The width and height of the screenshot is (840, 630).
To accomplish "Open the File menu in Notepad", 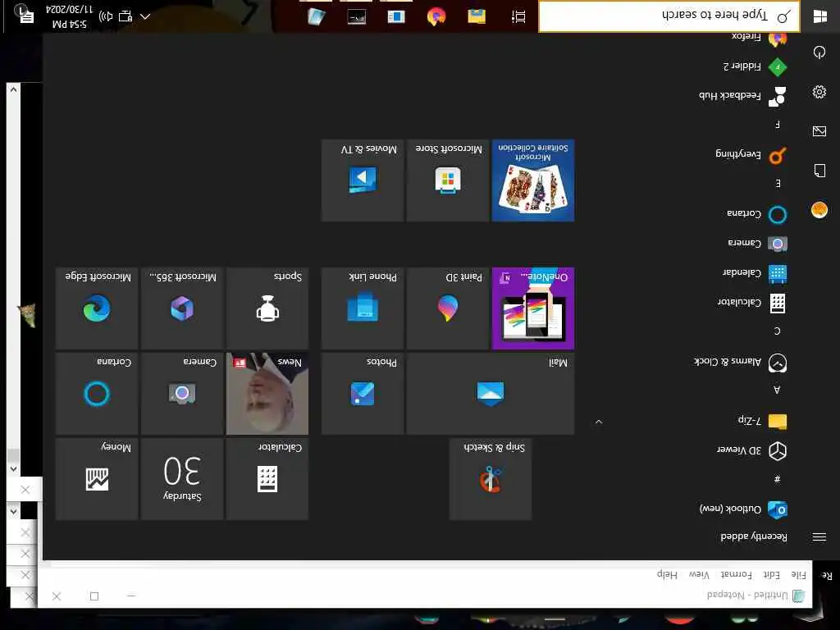I will click(799, 575).
